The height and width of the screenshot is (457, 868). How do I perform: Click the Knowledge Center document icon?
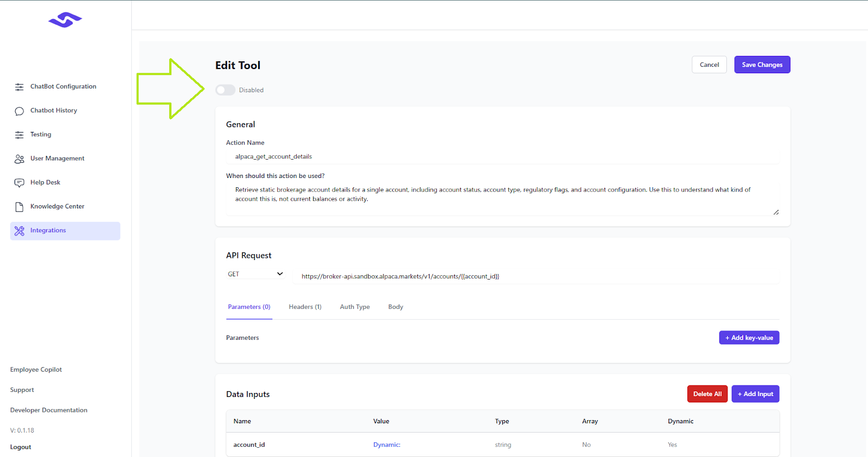click(x=20, y=207)
